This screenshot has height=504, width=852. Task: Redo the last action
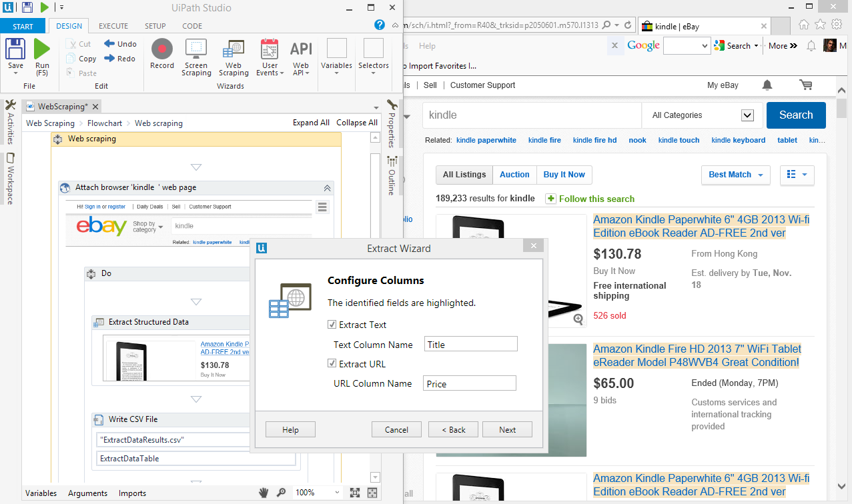pos(120,59)
